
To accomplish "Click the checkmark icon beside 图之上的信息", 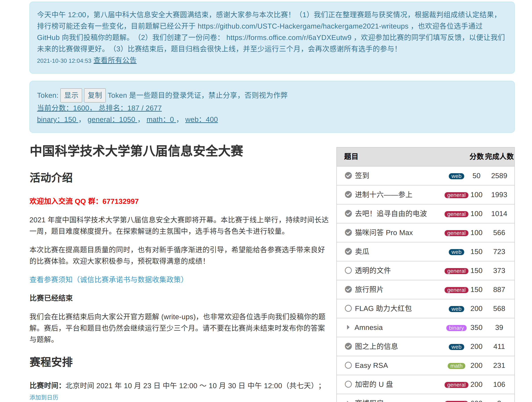I will click(x=348, y=346).
